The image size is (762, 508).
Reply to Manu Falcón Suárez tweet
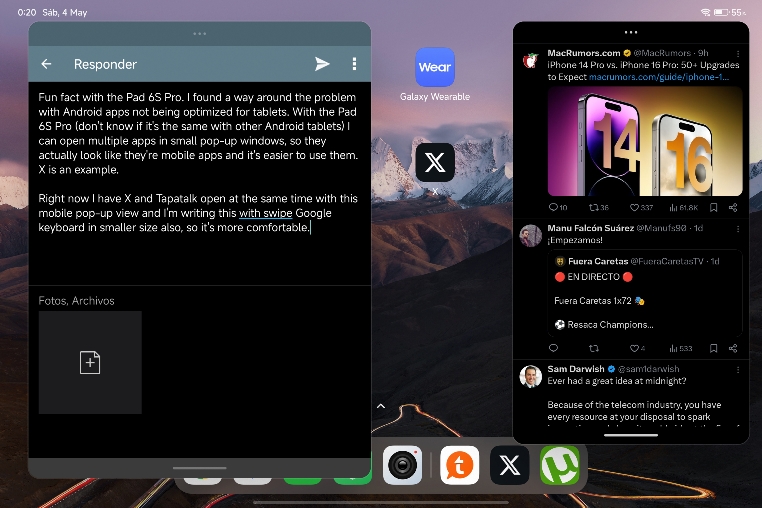pos(553,348)
